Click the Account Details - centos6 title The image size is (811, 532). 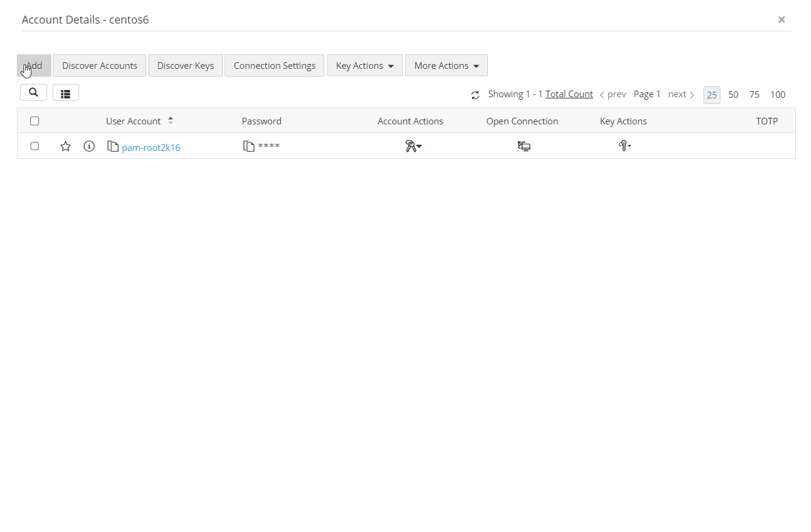click(x=85, y=20)
